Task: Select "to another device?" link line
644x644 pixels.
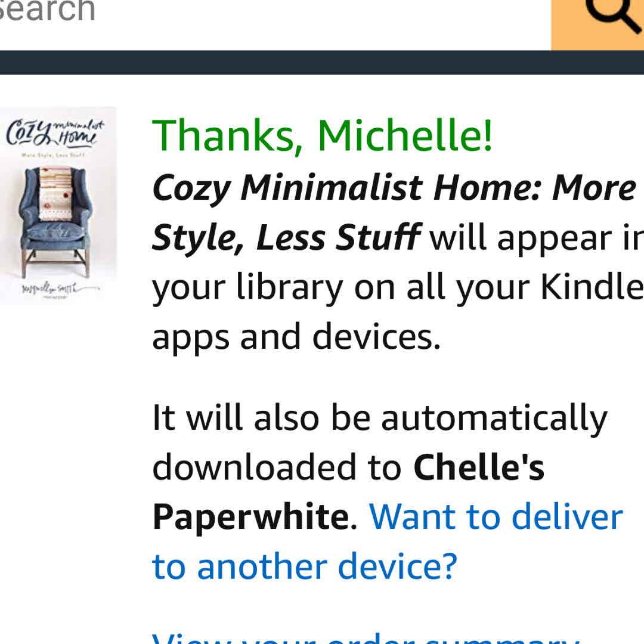Action: point(304,566)
